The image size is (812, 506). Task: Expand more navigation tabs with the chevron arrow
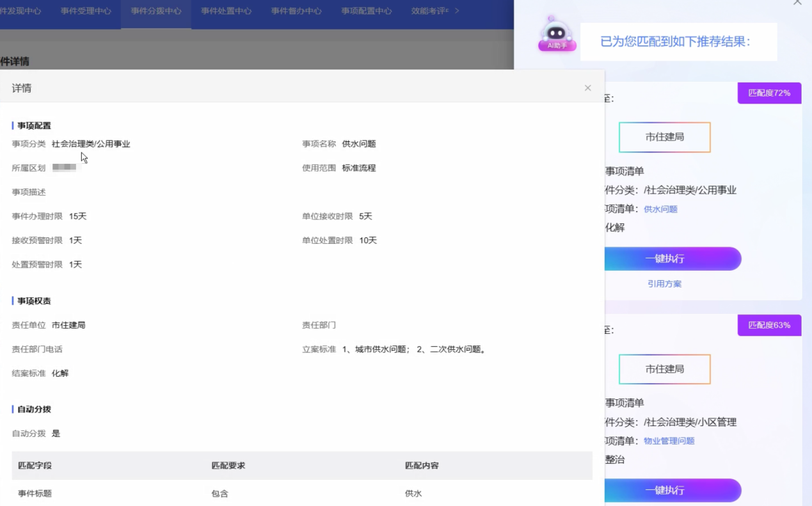pos(457,11)
